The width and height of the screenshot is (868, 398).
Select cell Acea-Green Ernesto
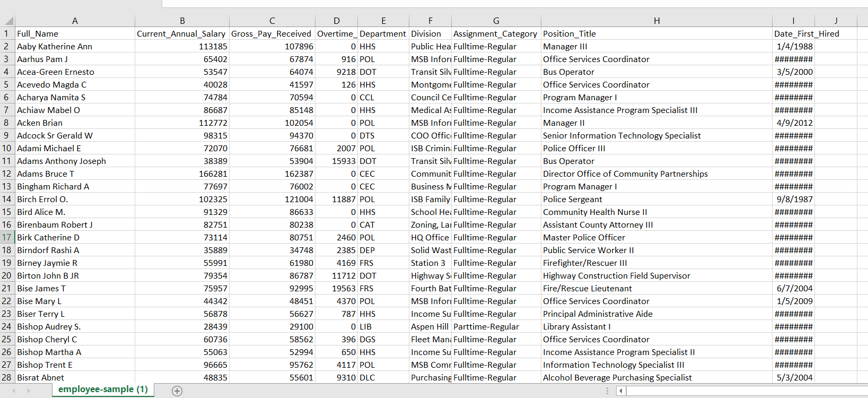75,72
